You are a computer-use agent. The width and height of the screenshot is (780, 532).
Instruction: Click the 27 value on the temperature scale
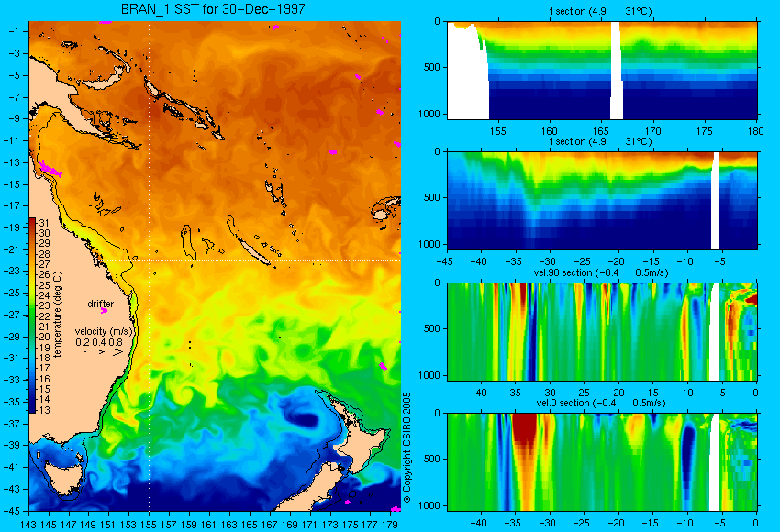44,264
